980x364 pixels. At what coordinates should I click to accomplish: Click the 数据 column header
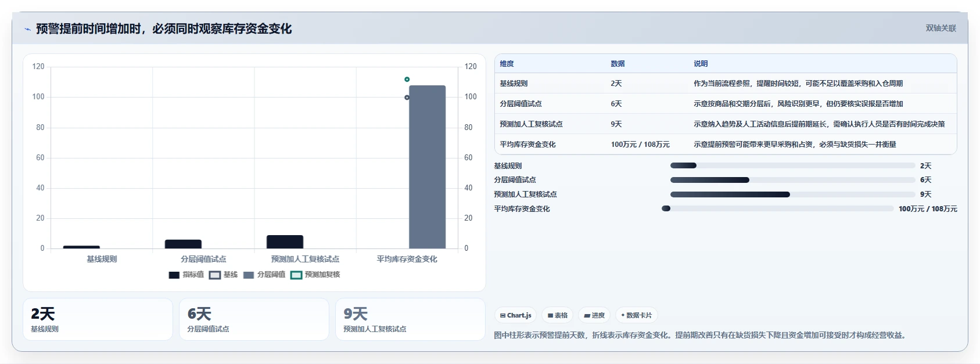[x=618, y=64]
